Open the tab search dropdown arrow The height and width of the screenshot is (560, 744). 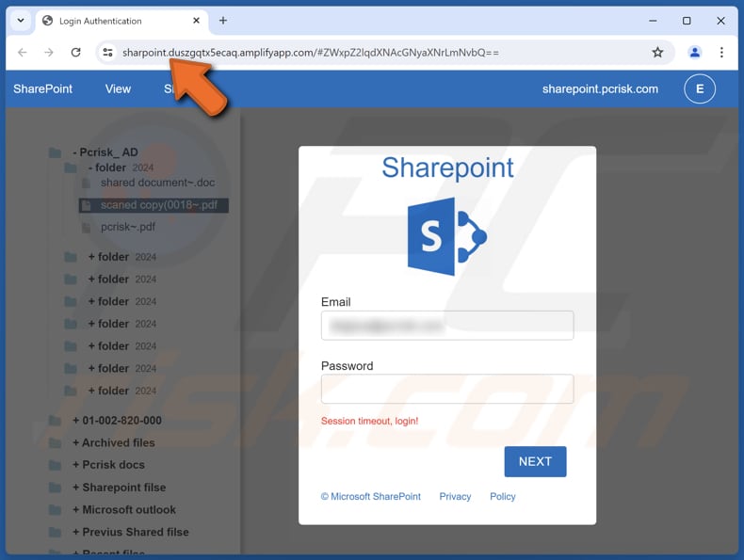(x=21, y=21)
